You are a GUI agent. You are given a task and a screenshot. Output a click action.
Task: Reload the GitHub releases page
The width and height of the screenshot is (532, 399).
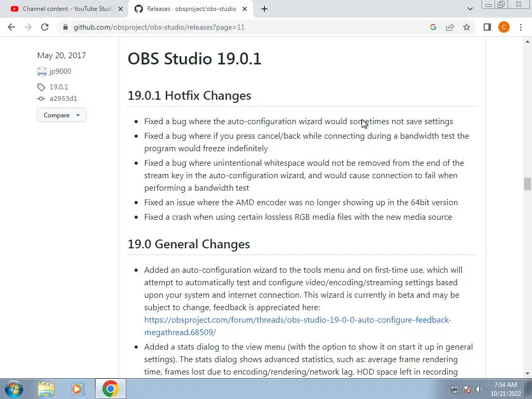coord(45,27)
